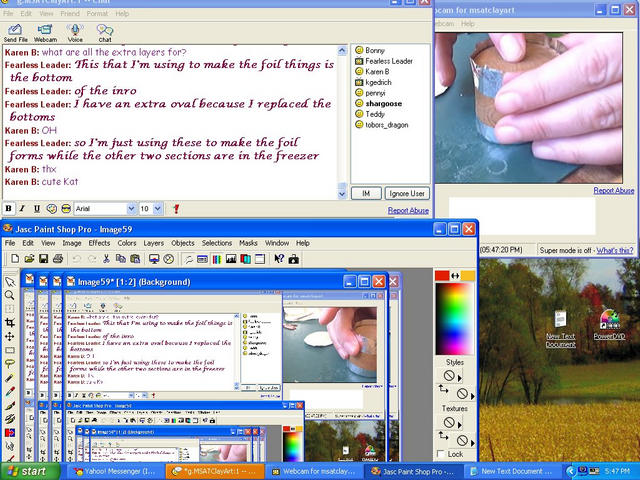
Task: Open New Text Document taskbar button
Action: 513,471
